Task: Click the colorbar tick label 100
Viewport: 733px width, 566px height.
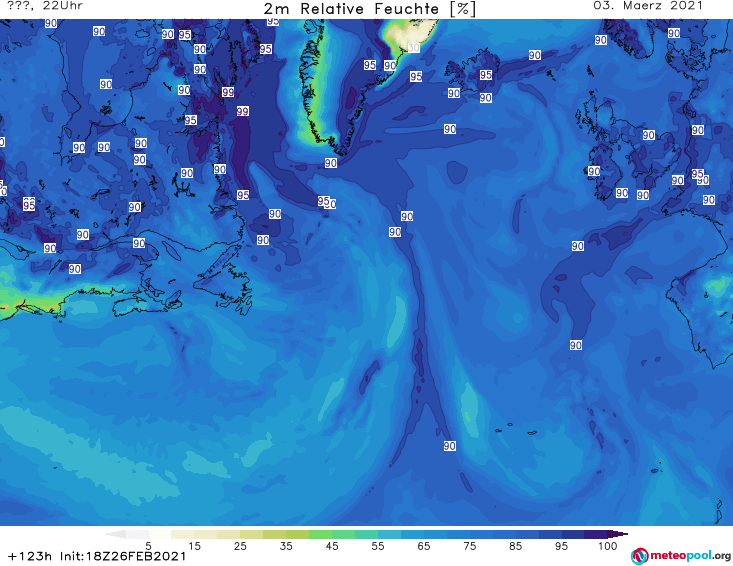Action: pyautogui.click(x=608, y=546)
